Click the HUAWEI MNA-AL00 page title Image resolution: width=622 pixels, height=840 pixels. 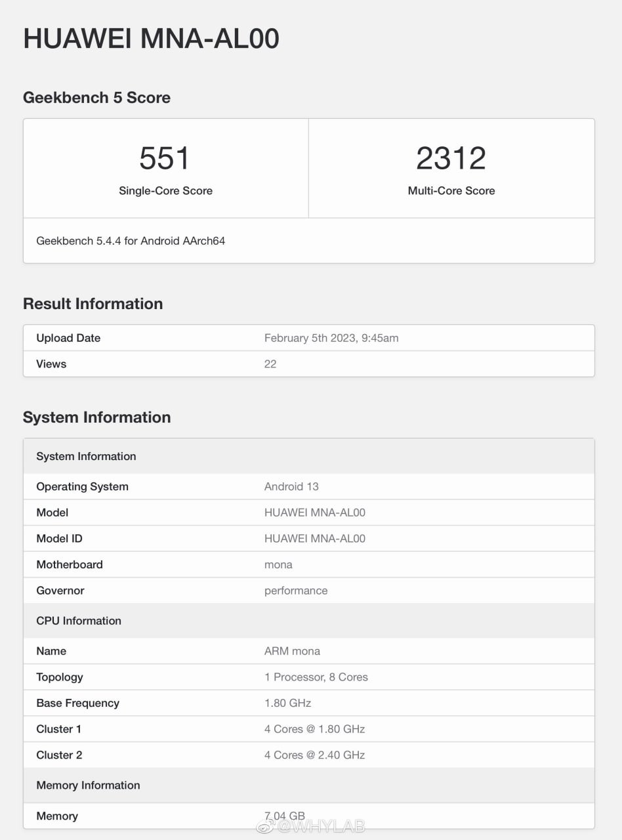[151, 39]
